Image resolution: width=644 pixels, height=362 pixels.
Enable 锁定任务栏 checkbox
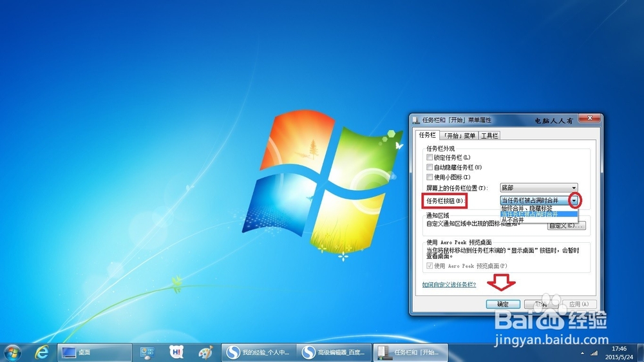pos(430,157)
